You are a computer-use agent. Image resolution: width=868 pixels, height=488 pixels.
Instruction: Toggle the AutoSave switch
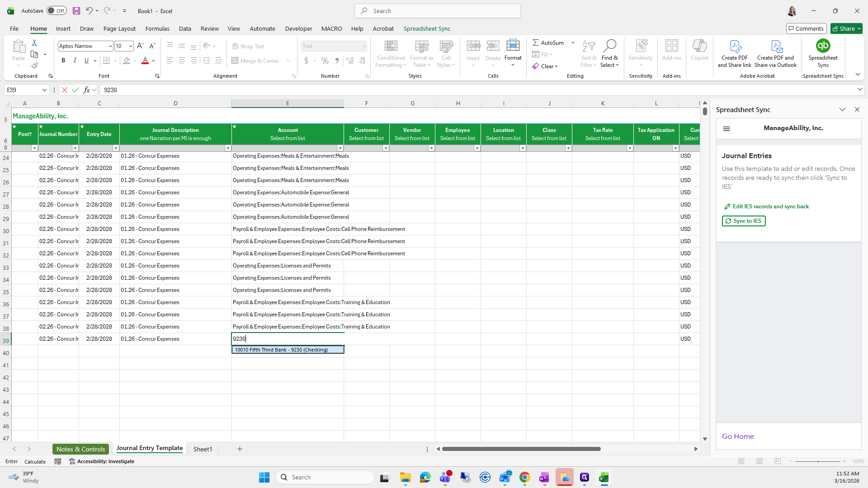point(57,11)
